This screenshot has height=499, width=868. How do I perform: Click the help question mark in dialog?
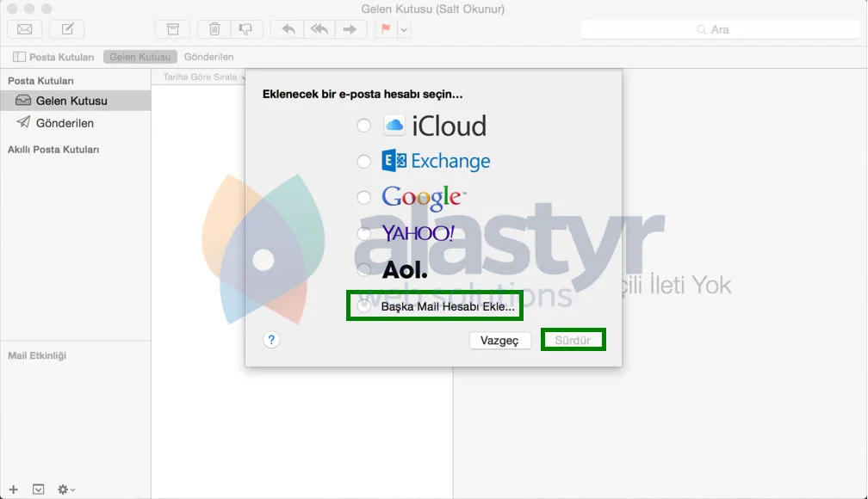271,340
